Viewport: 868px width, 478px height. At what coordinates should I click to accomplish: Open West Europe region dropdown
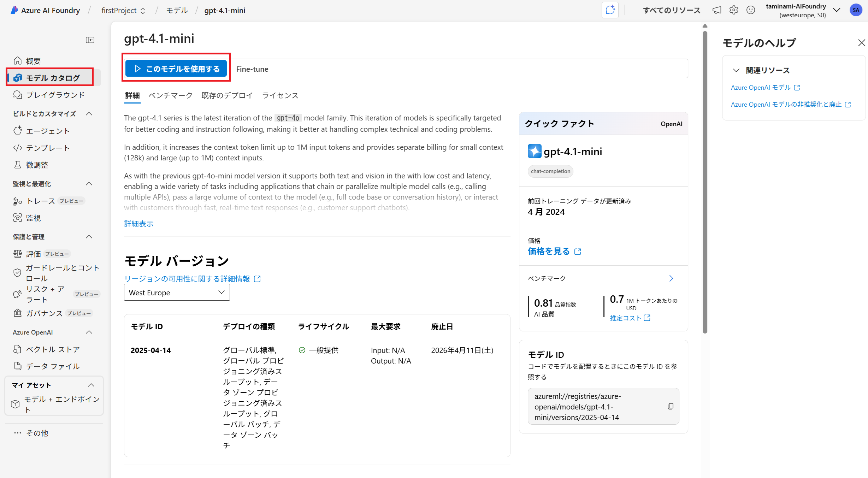(177, 293)
